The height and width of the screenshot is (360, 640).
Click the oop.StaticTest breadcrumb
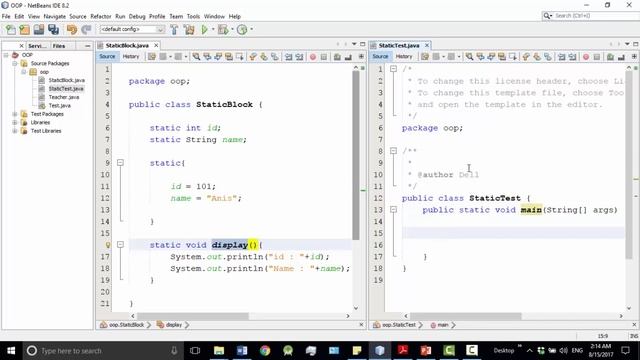[399, 325]
